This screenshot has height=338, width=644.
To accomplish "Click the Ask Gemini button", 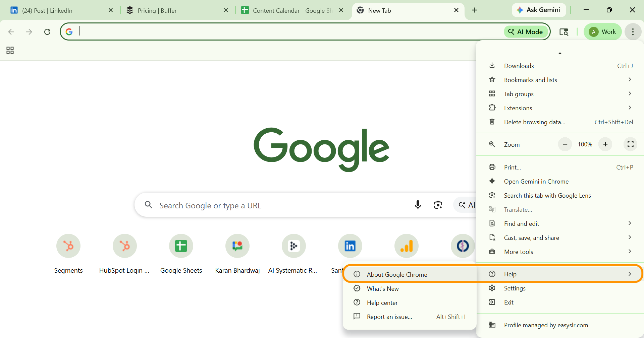I will (539, 10).
